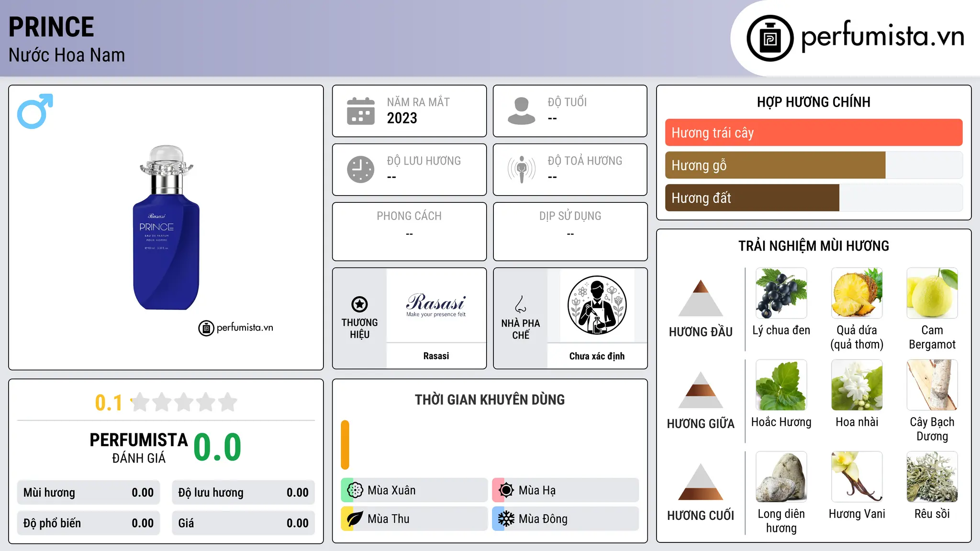The width and height of the screenshot is (980, 551).
Task: Open the patchouli leaf note image
Action: coord(781,385)
